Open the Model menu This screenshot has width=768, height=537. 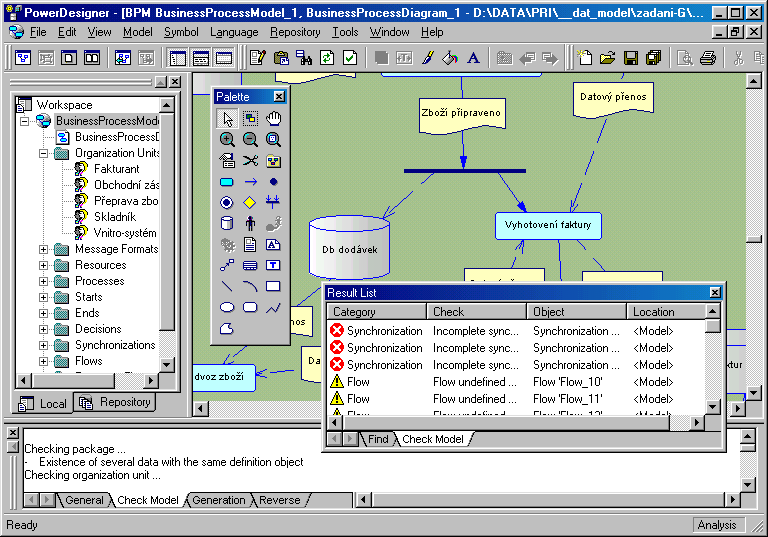tap(138, 32)
